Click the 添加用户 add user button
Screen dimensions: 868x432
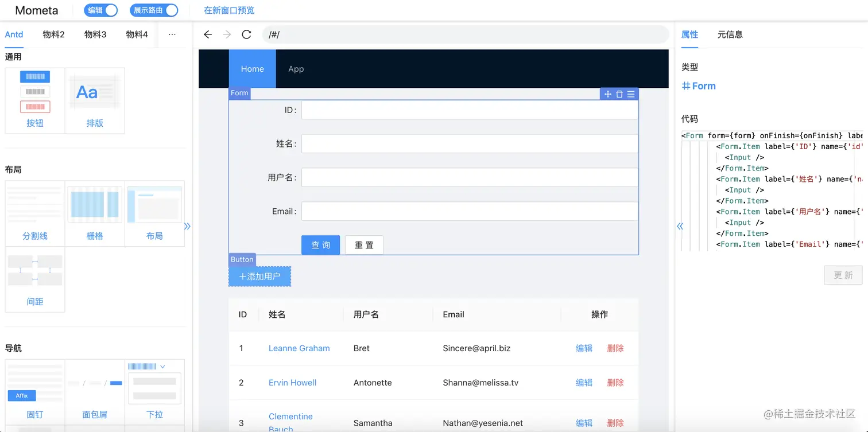(259, 277)
